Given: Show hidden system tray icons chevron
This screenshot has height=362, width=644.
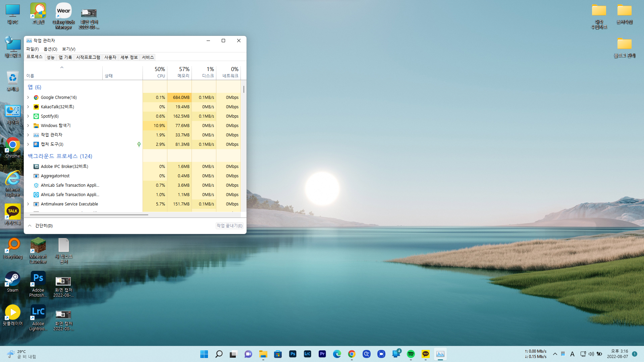Looking at the screenshot, I should tap(555, 354).
